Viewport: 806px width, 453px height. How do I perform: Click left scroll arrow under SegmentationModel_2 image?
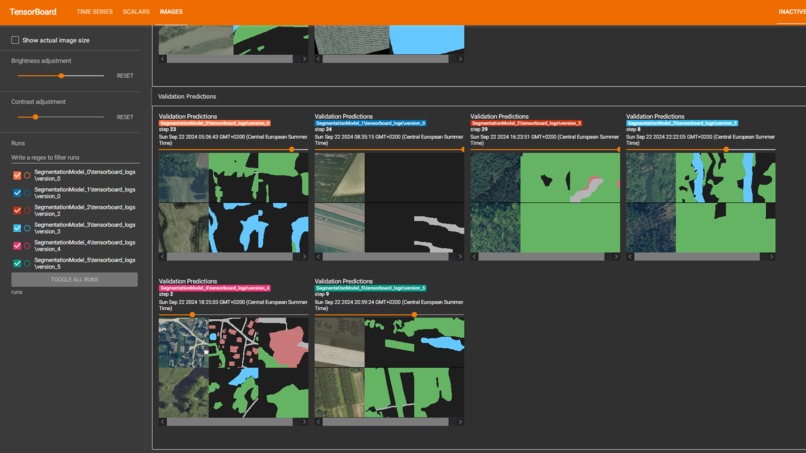[x=474, y=256]
